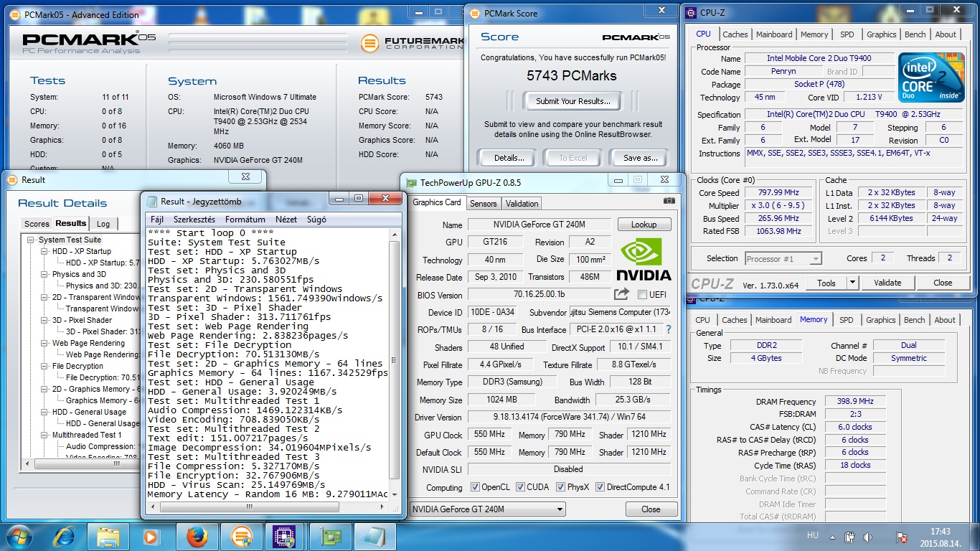The height and width of the screenshot is (551, 980).
Task: Click the Notepad title bar notebook icon
Action: coord(151,201)
